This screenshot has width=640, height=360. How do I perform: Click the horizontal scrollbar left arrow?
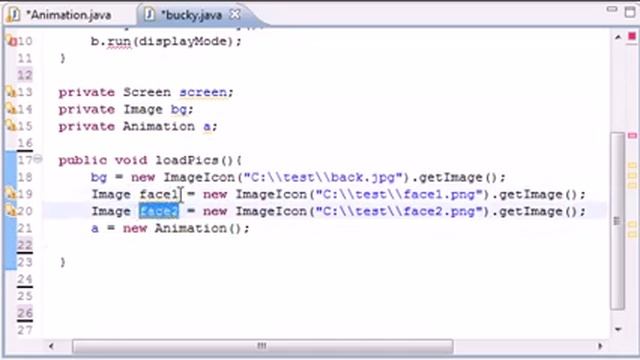click(51, 346)
